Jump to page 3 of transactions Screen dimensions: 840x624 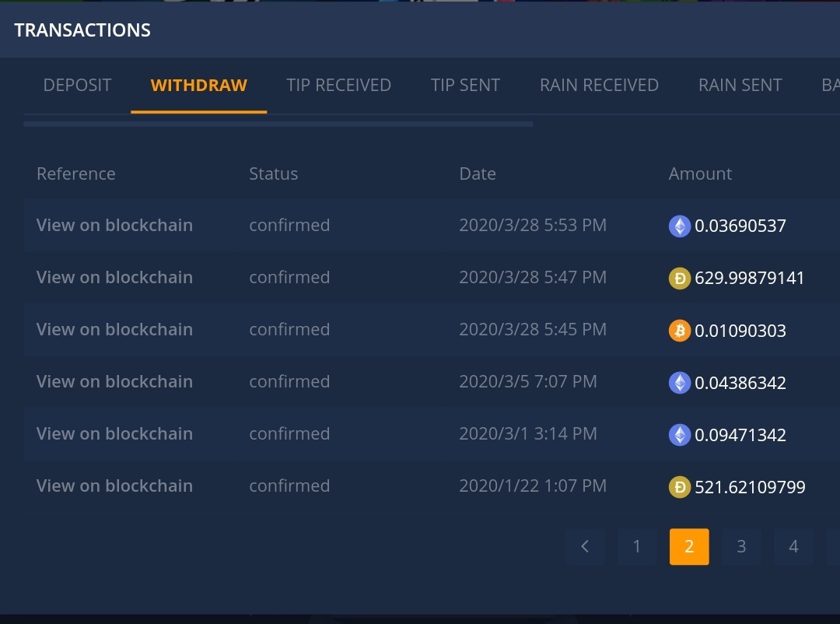click(741, 546)
